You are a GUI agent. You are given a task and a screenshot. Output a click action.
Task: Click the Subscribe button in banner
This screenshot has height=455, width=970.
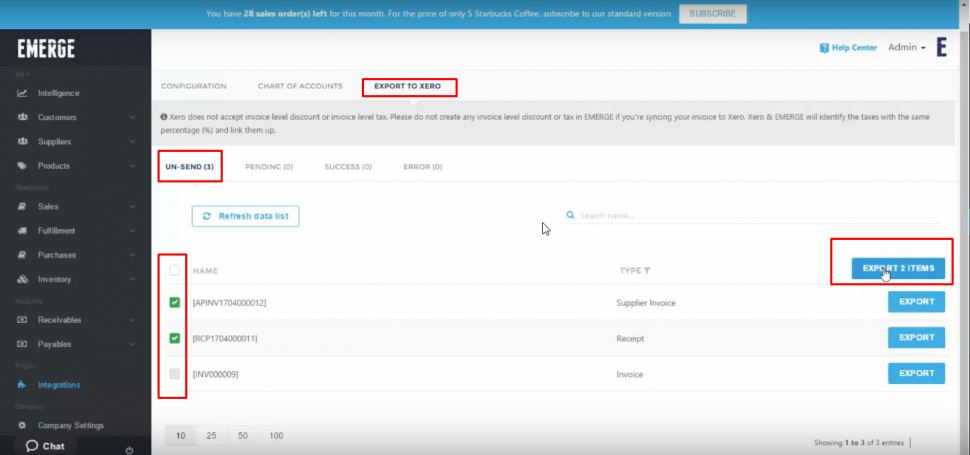pos(713,14)
